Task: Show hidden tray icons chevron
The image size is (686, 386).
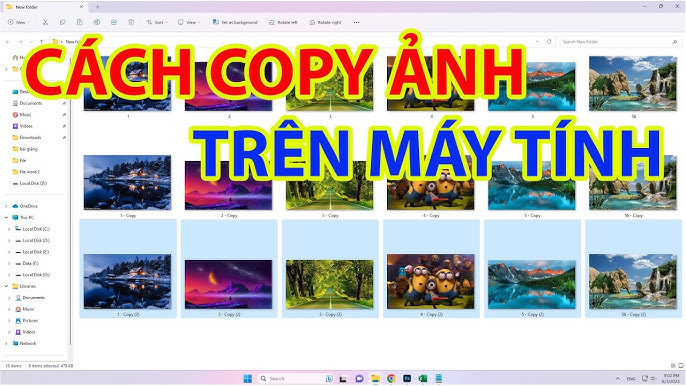Action: 617,379
